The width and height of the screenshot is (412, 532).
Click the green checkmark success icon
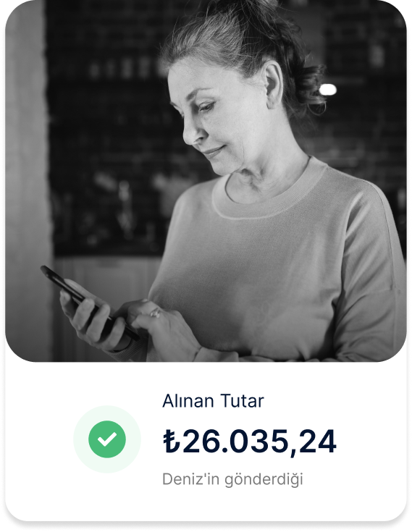[x=107, y=439]
